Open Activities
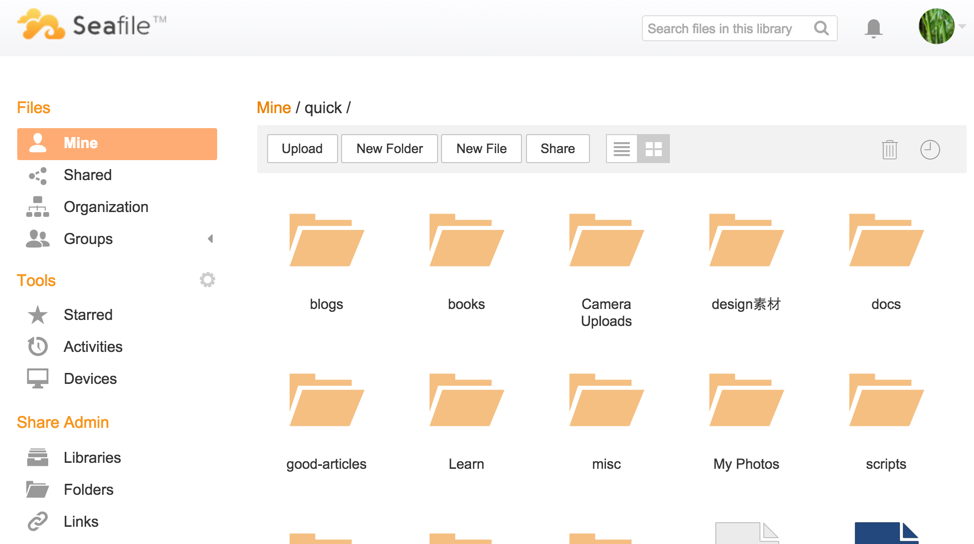The height and width of the screenshot is (544, 974). [93, 347]
